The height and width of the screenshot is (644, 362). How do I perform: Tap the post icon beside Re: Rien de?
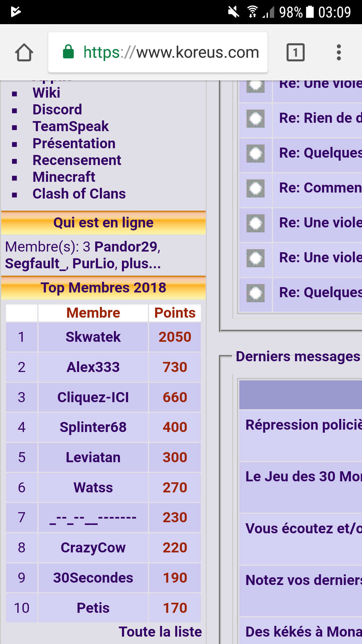click(255, 118)
